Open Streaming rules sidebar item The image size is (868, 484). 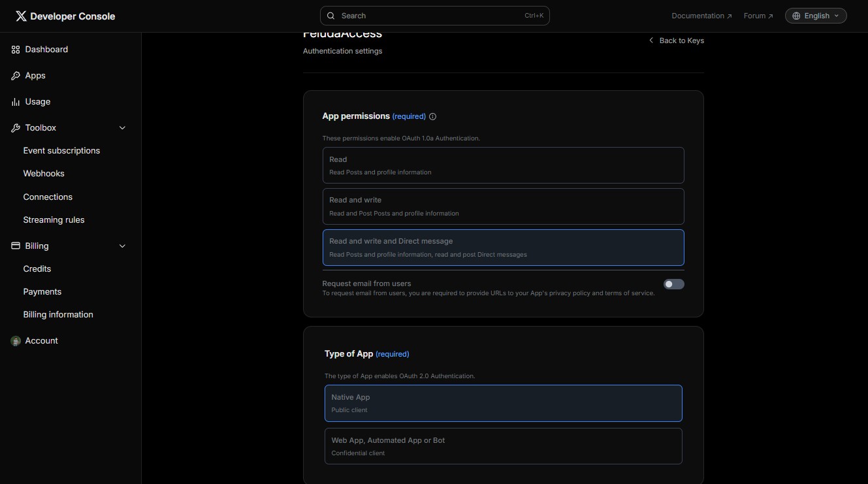(54, 220)
